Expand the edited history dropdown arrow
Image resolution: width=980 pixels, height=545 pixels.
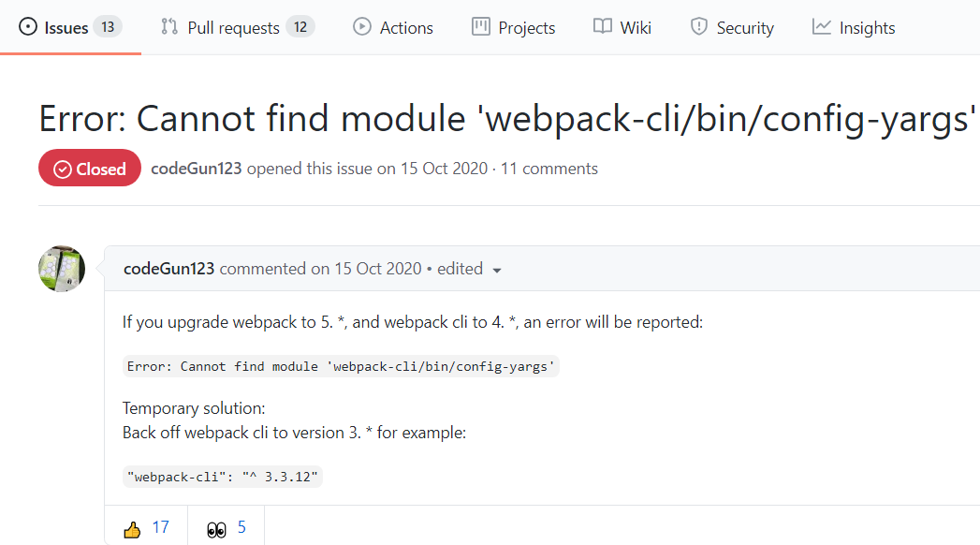[x=497, y=270]
